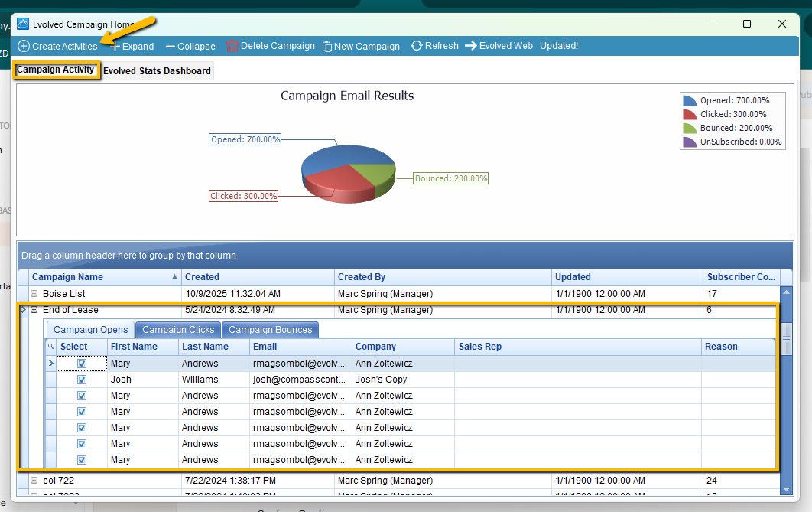Click the blue Opened legend swatch
Screen dimensions: 812x512
[690, 100]
